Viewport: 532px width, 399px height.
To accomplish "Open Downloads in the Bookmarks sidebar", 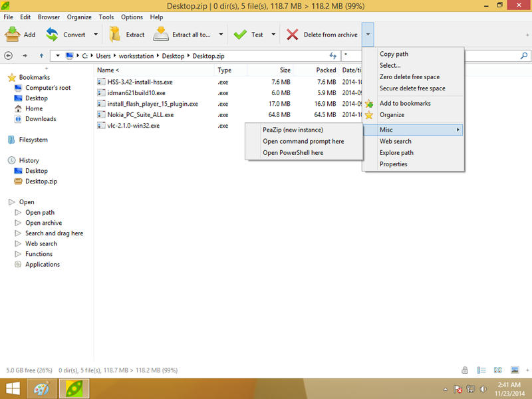I will (x=41, y=119).
